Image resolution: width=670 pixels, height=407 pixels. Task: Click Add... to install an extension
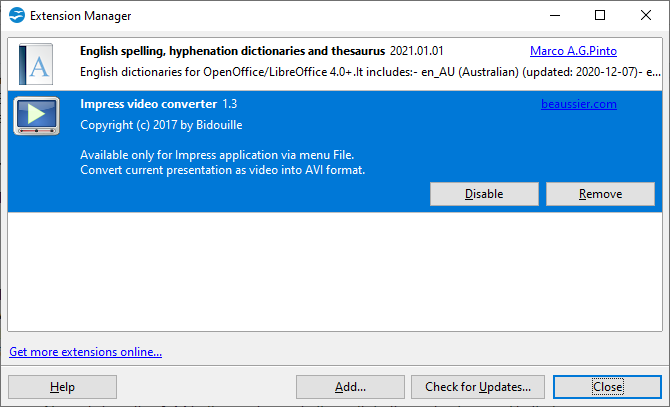point(350,387)
